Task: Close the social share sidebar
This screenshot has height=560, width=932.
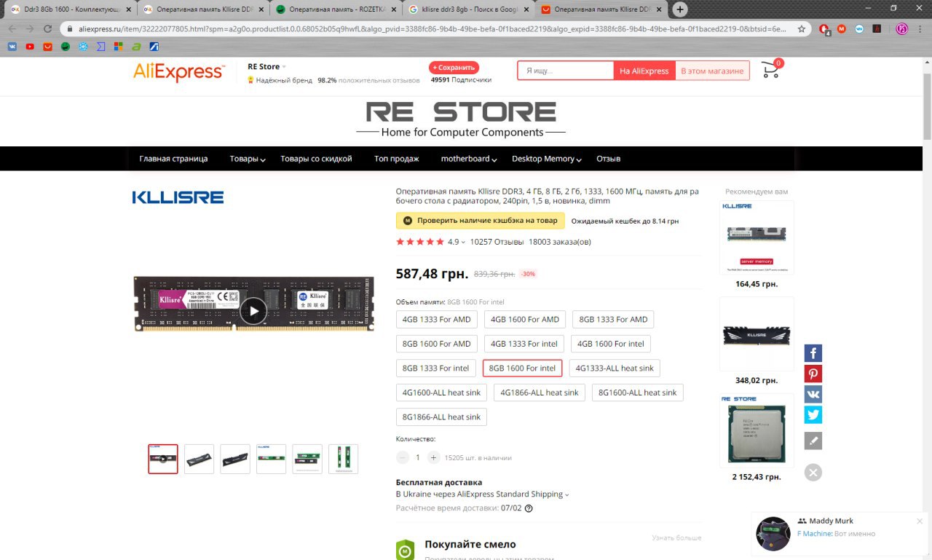Action: (x=813, y=472)
